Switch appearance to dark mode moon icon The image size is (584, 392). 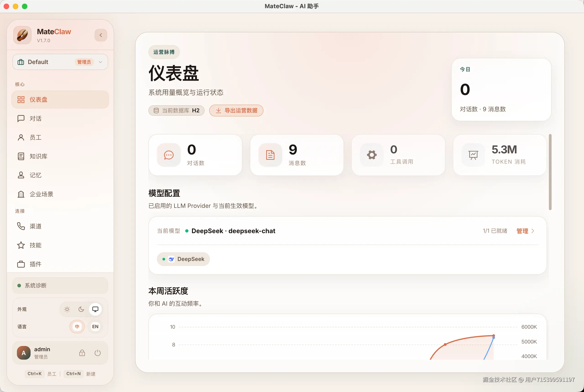click(81, 309)
